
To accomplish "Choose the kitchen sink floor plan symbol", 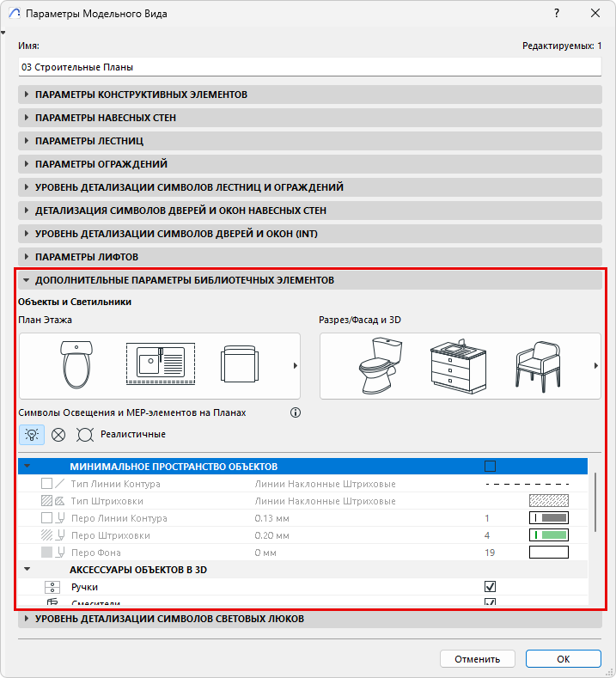I will tap(161, 363).
